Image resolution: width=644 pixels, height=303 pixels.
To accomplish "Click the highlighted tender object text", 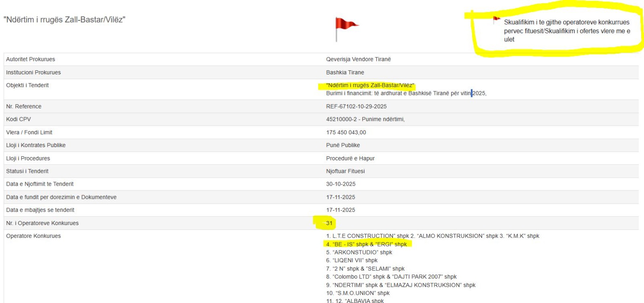I will click(x=370, y=85).
